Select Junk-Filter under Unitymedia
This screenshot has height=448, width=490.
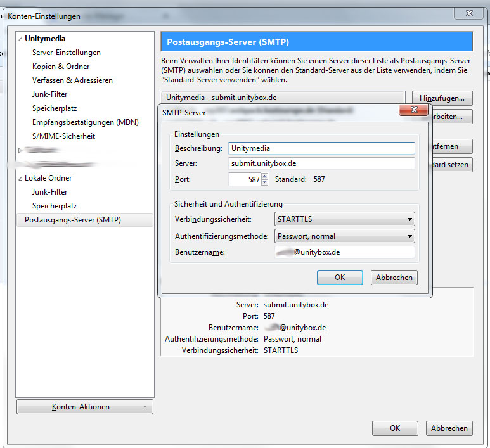(49, 94)
